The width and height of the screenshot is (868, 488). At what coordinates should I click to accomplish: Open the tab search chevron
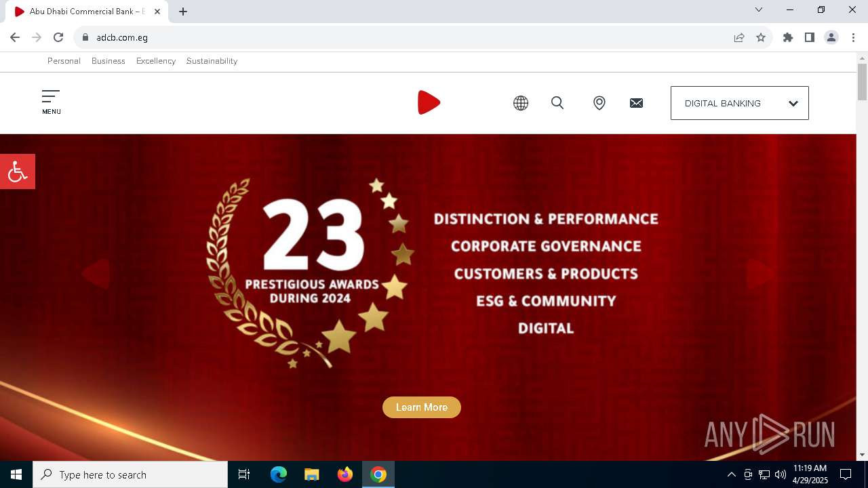(x=759, y=9)
